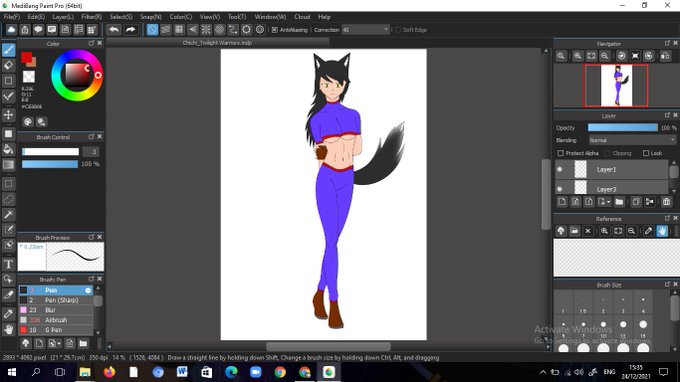
Task: Select the rectangular Select tool
Action: point(9,184)
